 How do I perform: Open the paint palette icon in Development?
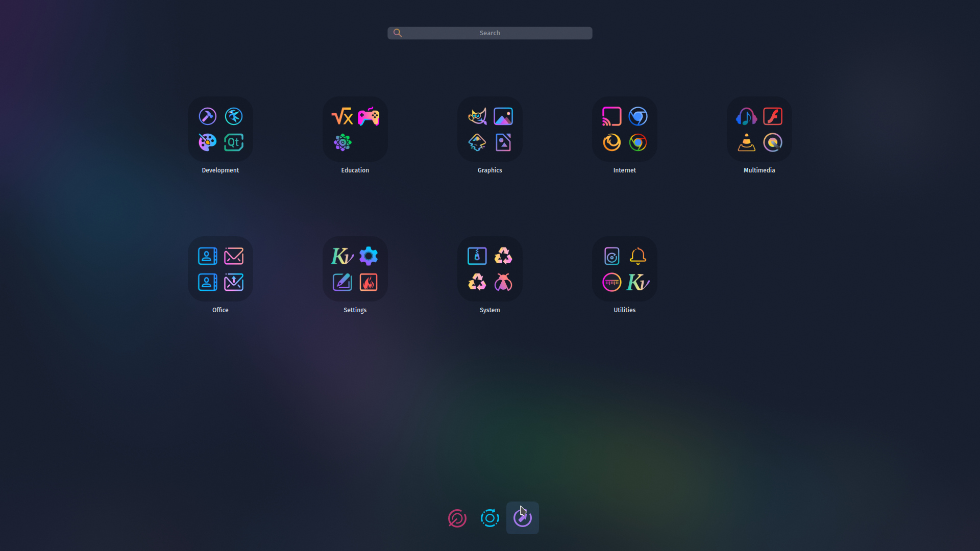[207, 142]
